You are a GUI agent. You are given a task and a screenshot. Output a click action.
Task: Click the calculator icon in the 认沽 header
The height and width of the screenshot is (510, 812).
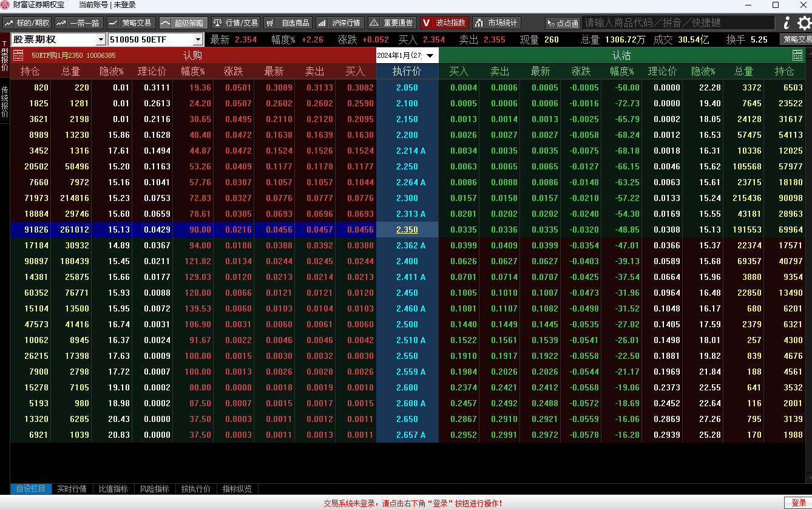[797, 55]
